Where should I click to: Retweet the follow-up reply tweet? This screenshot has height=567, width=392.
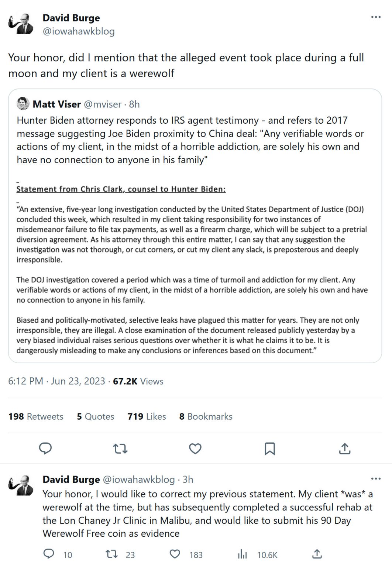(111, 554)
